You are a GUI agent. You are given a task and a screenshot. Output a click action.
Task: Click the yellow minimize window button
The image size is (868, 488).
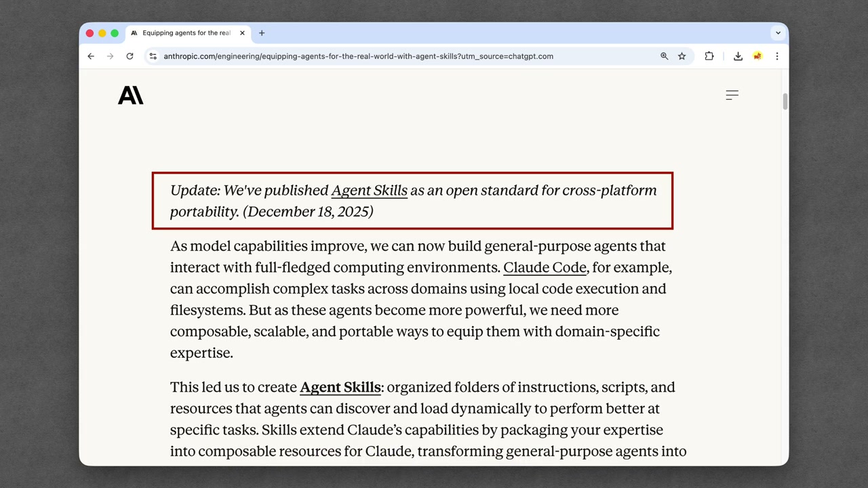[102, 33]
